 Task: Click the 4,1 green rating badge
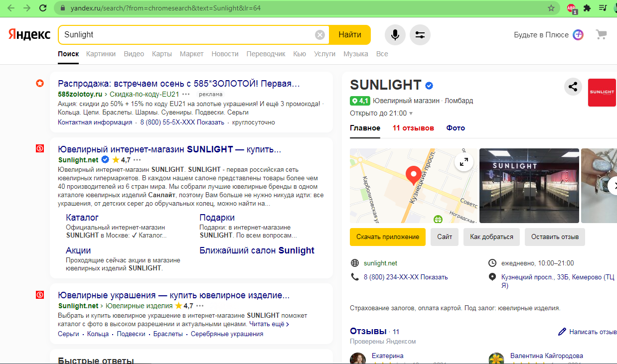tap(360, 101)
